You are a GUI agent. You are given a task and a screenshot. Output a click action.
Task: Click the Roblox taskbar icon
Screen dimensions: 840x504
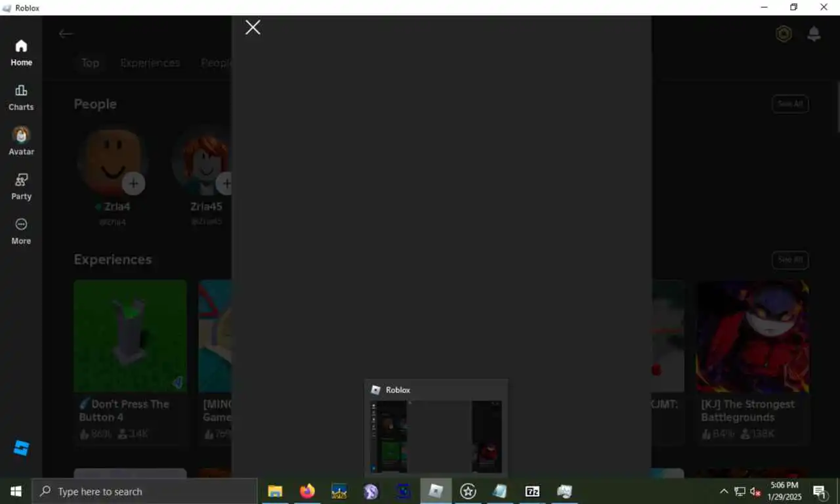(x=436, y=492)
